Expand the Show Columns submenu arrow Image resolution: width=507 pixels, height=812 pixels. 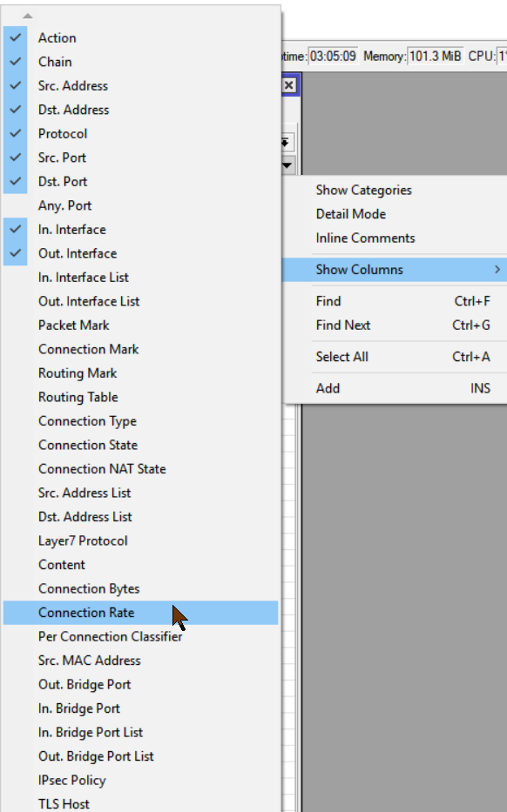[497, 269]
